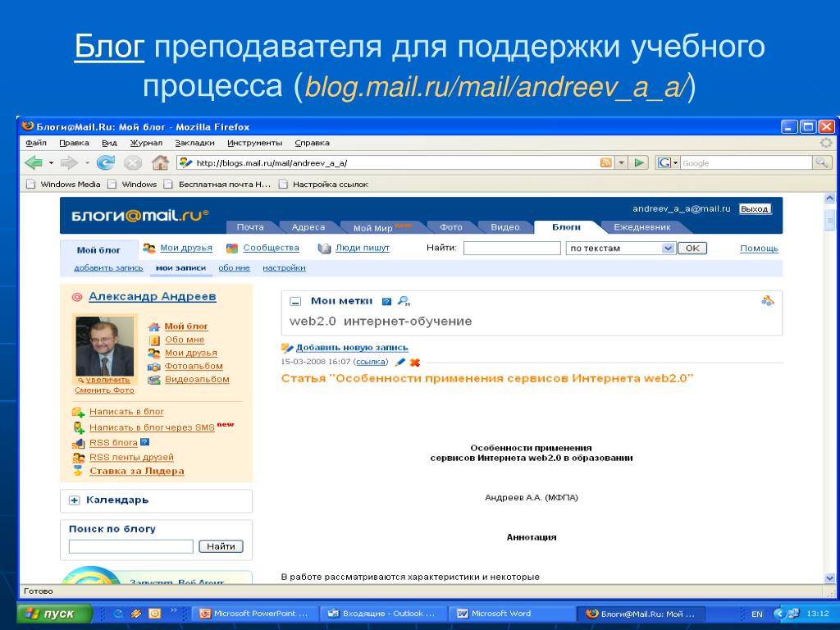Click the Написать в блог через SMS link
Viewport: 840px width, 630px height.
[x=152, y=427]
